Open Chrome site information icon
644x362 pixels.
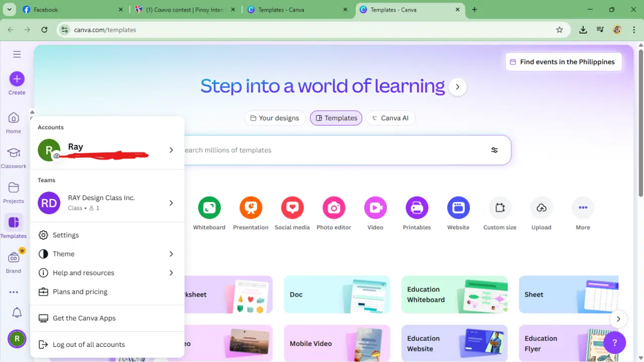(x=64, y=30)
